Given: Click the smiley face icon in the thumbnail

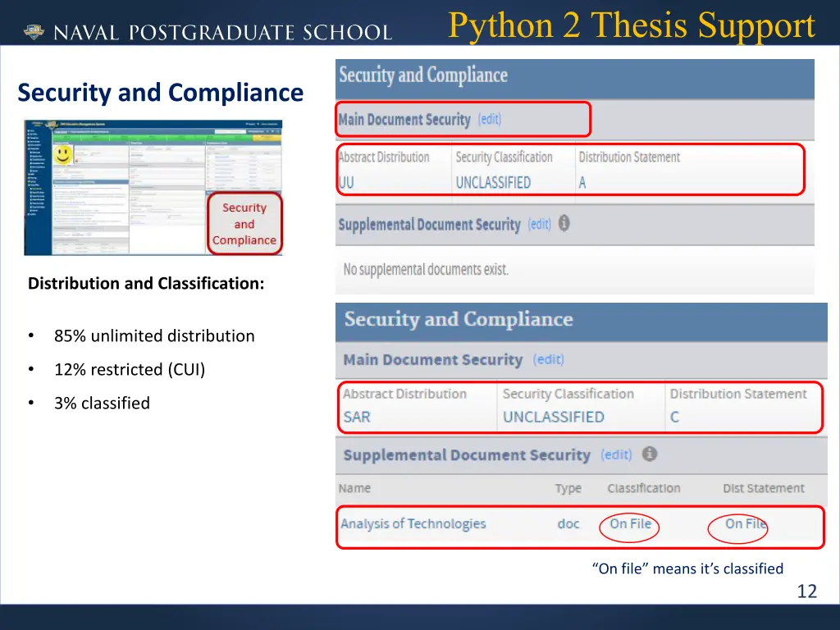Looking at the screenshot, I should tap(62, 155).
